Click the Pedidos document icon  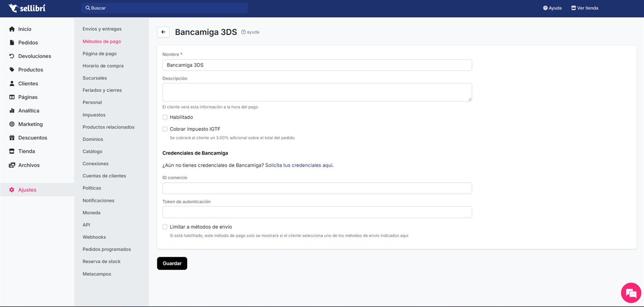point(12,43)
